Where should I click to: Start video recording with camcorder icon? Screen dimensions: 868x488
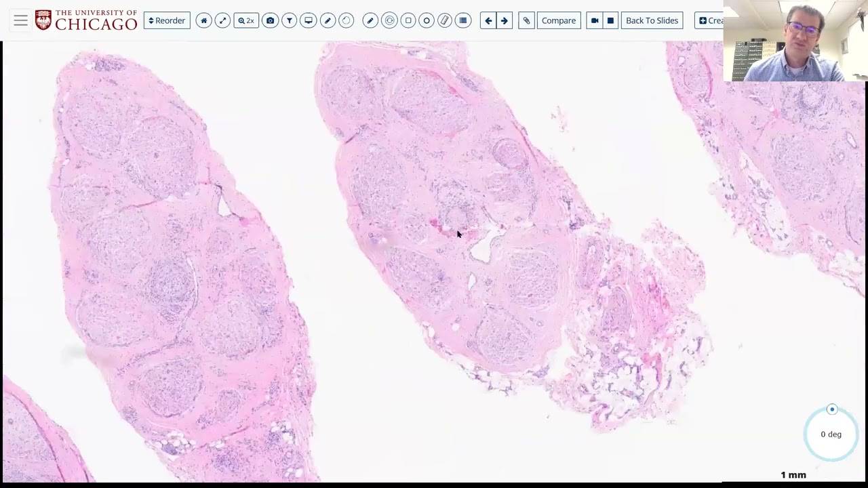[x=595, y=20]
